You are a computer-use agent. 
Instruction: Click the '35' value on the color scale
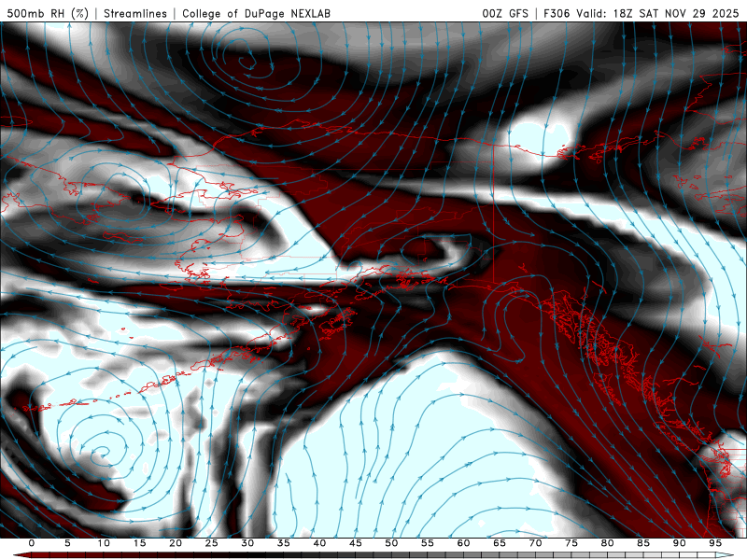283,543
